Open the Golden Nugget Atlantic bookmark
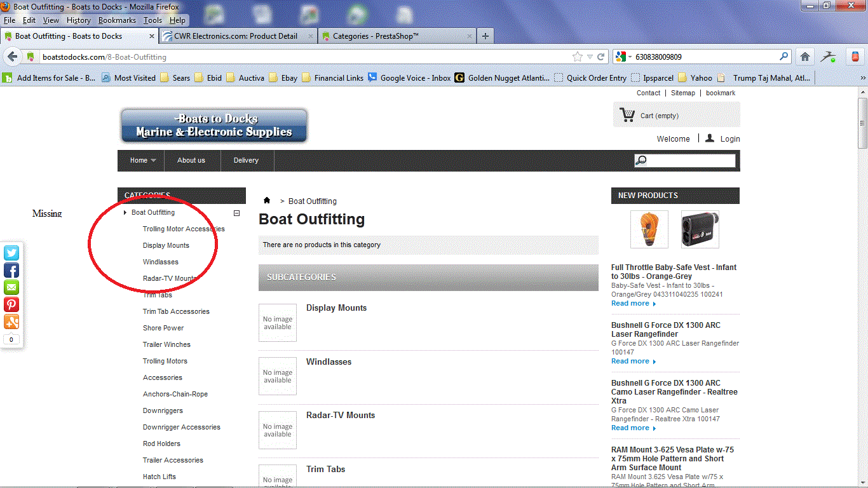 click(x=502, y=78)
